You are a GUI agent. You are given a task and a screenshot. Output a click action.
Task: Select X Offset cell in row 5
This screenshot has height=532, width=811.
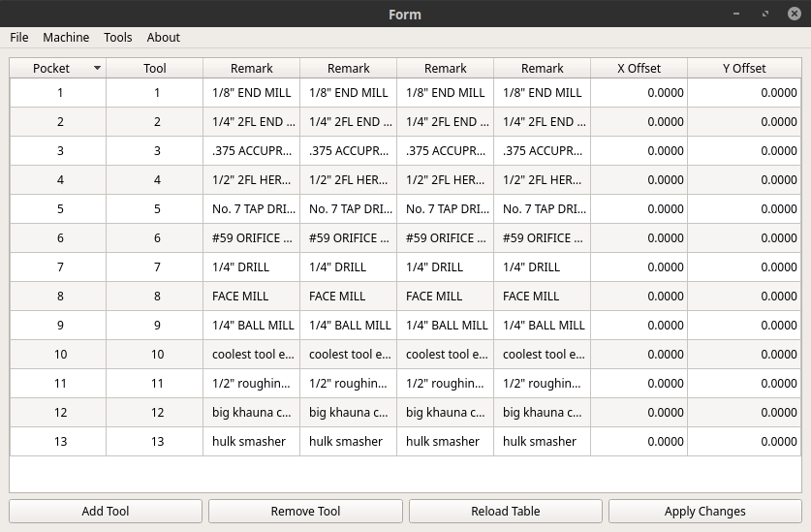pos(639,208)
